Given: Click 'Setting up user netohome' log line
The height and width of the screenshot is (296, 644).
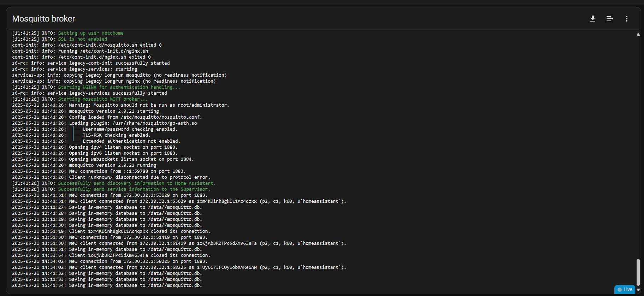Looking at the screenshot, I should coord(68,33).
